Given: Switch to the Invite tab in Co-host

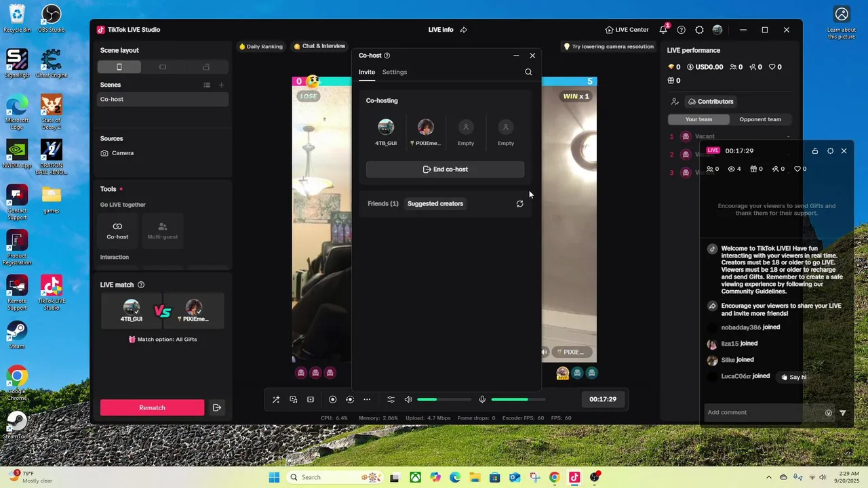Looking at the screenshot, I should coord(367,72).
